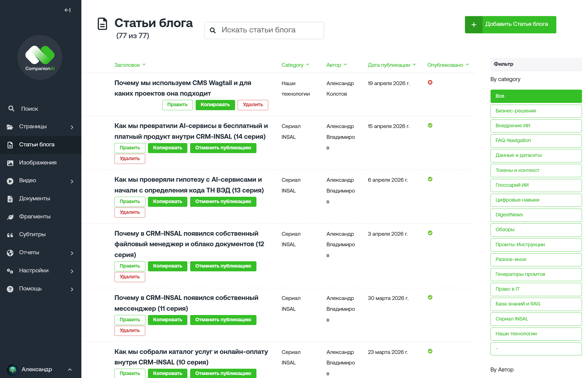Click the magnifier icon in sidebar search
588x378 pixels.
coord(11,109)
